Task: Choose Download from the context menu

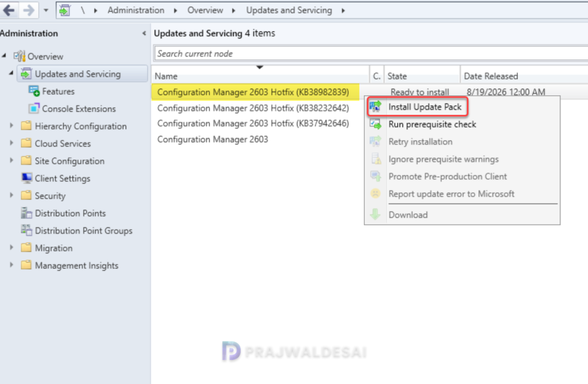Action: pos(408,215)
